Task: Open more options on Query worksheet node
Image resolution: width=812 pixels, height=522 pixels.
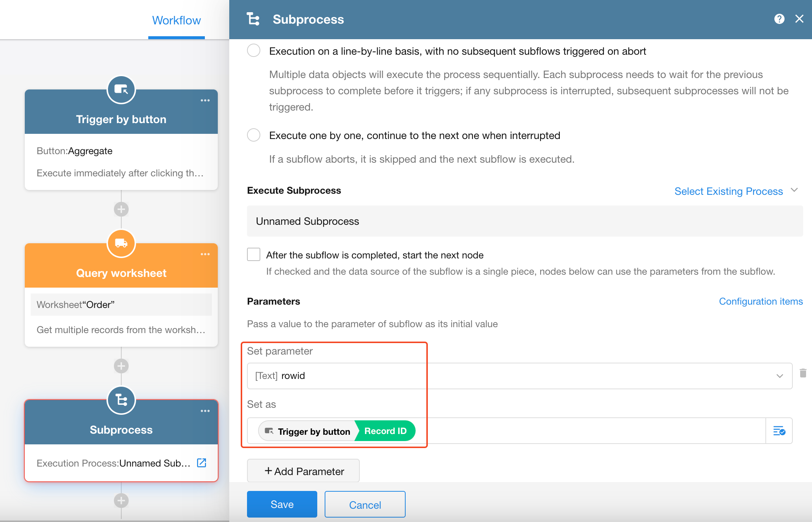Action: (205, 254)
